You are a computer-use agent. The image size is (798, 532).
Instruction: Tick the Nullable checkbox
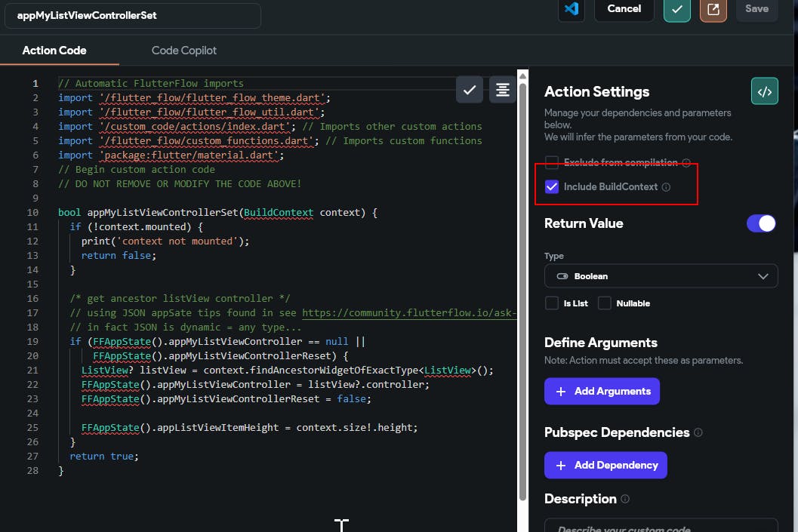[x=604, y=303]
